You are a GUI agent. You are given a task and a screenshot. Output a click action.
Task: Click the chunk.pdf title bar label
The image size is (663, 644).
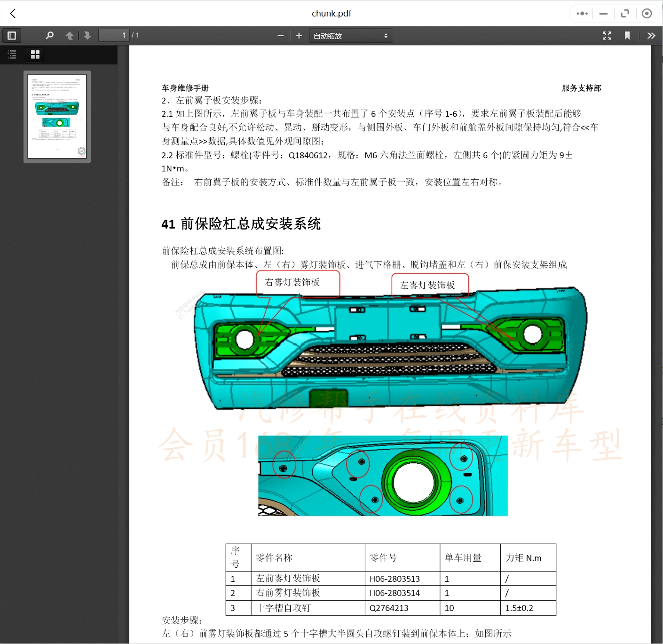tap(331, 13)
